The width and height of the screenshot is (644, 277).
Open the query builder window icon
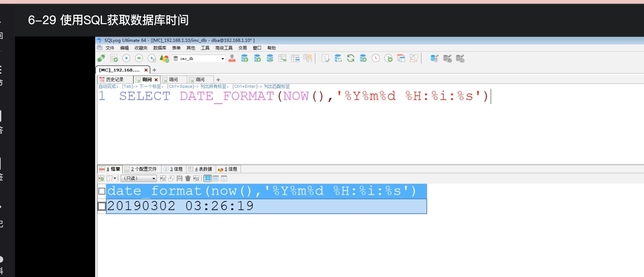(401, 58)
